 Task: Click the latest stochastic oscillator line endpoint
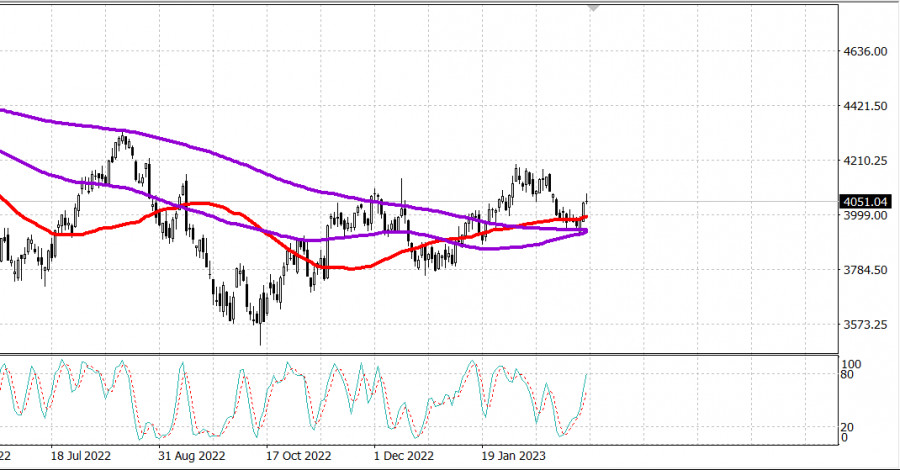point(586,375)
